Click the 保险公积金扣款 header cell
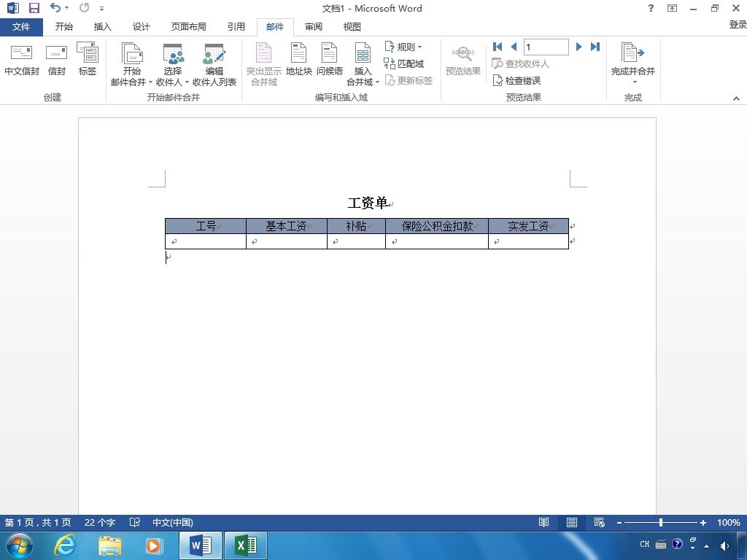 click(x=437, y=226)
